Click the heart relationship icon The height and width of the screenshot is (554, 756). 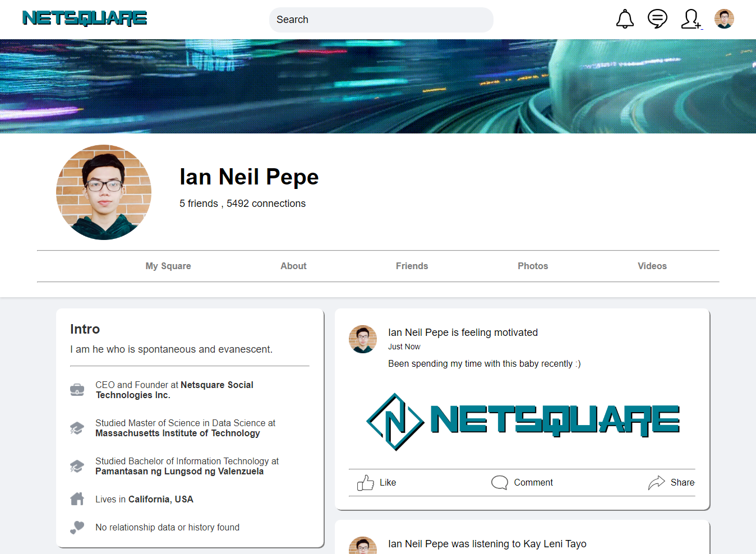coord(77,527)
